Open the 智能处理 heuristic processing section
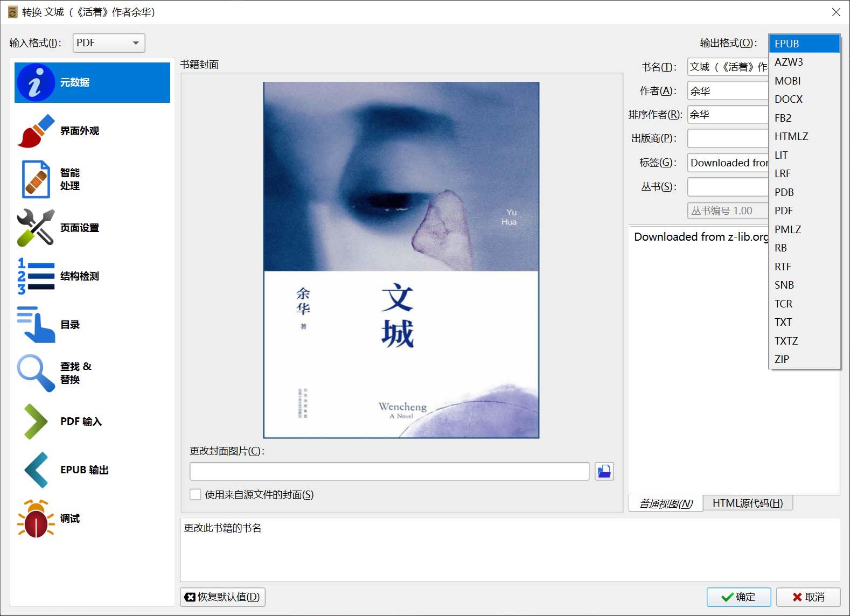The width and height of the screenshot is (850, 616). [92, 179]
